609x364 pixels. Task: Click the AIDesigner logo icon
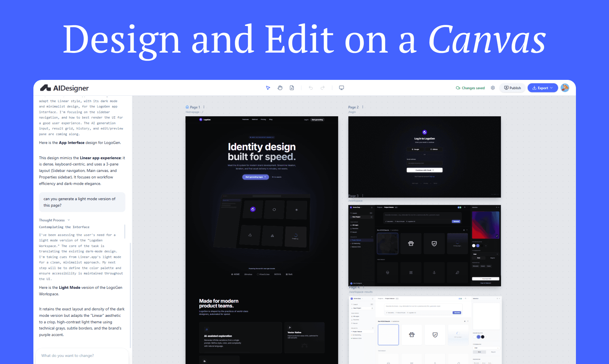46,88
